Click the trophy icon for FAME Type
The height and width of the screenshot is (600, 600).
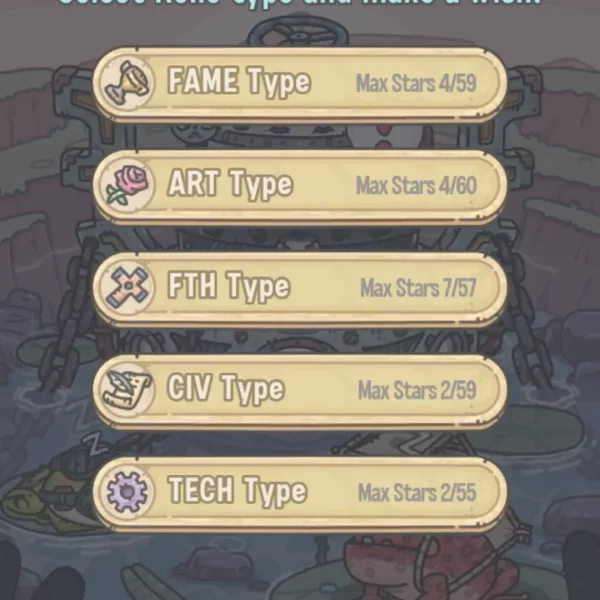127,83
